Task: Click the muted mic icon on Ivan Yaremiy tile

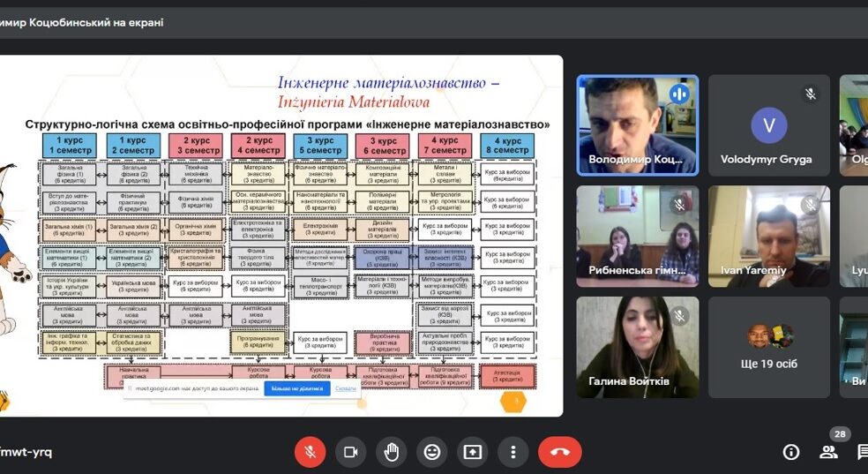Action: [x=811, y=205]
